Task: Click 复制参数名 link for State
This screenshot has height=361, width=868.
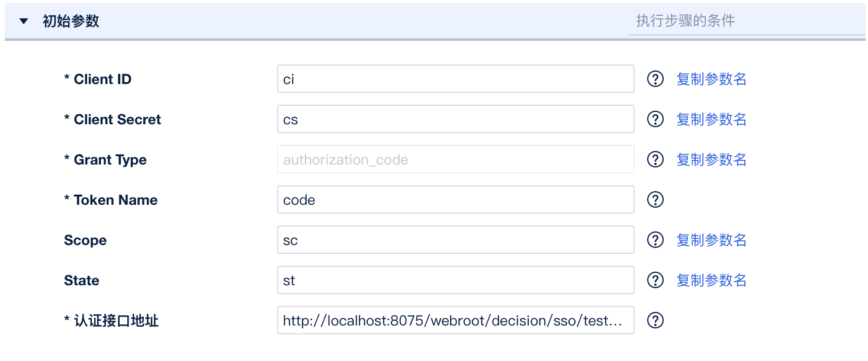Action: pyautogui.click(x=711, y=281)
